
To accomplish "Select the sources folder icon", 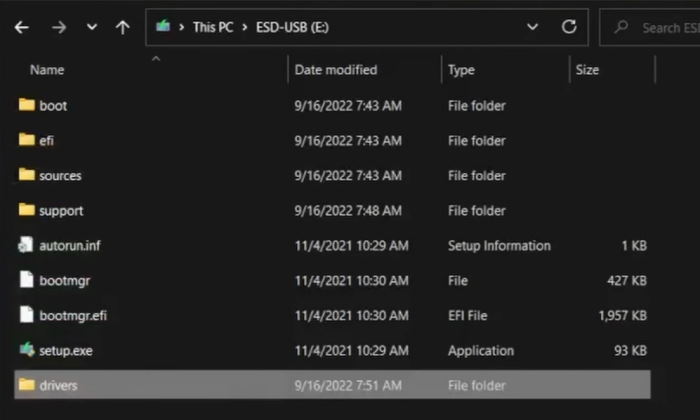I will tap(27, 175).
